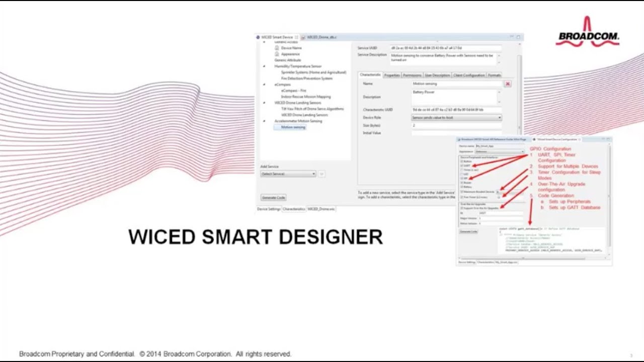
Task: Select Motion sensing tree item
Action: pyautogui.click(x=293, y=127)
